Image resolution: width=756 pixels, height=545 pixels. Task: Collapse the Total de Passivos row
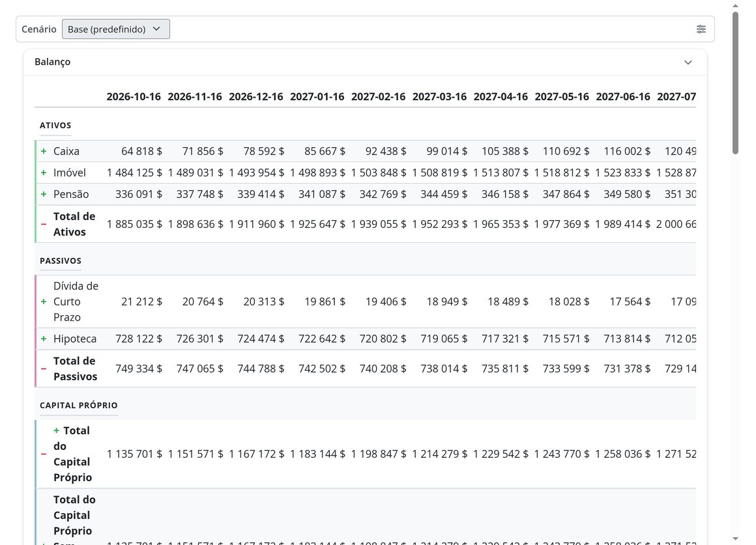44,369
